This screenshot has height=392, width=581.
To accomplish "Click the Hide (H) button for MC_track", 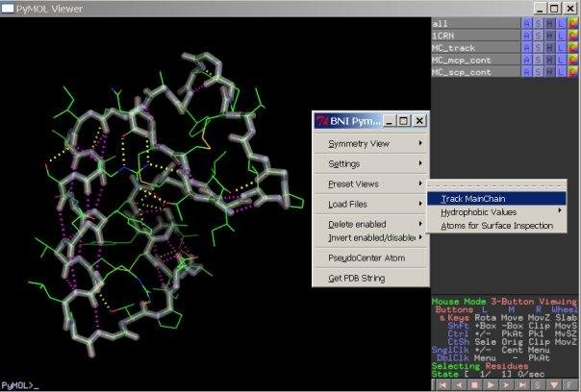I will [551, 47].
